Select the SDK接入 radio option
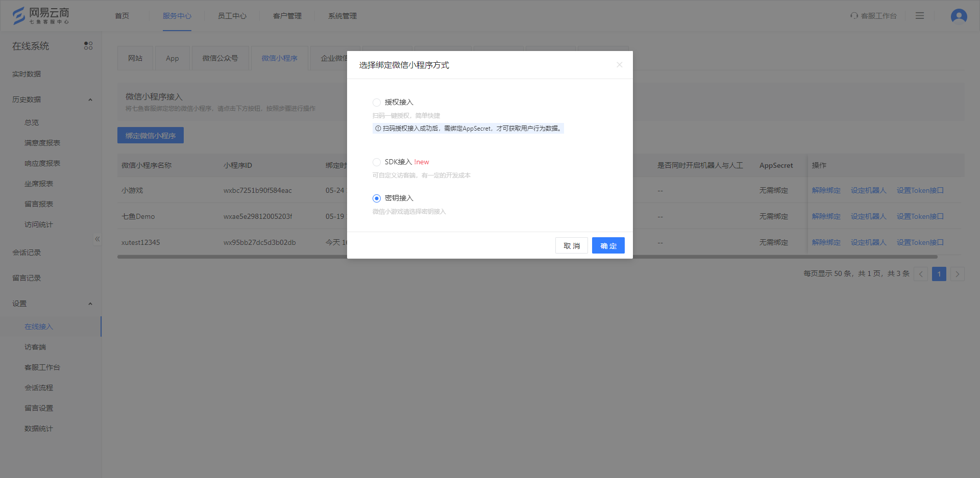This screenshot has width=980, height=478. pos(377,162)
